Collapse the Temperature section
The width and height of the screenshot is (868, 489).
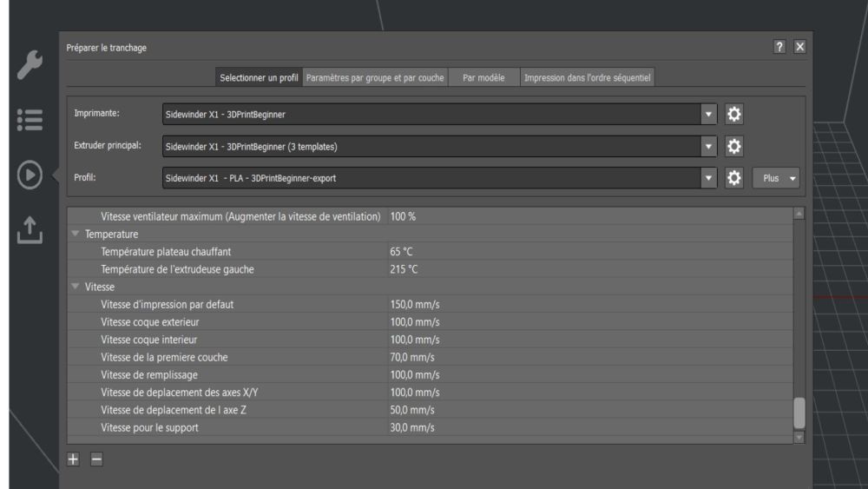pos(76,234)
